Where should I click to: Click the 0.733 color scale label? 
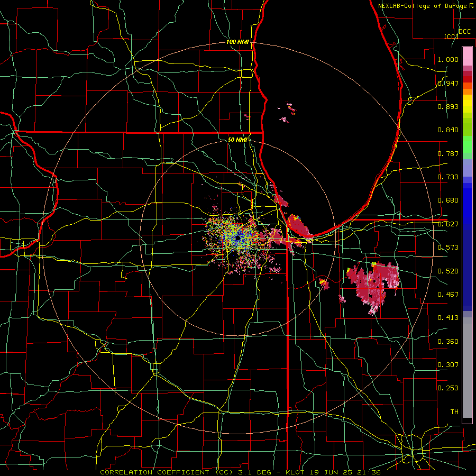pyautogui.click(x=448, y=177)
